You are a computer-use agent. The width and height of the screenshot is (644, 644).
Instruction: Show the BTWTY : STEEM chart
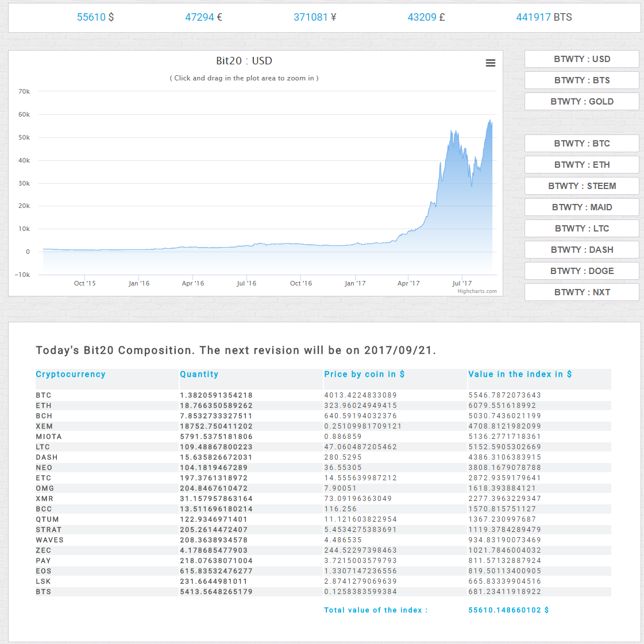[581, 186]
